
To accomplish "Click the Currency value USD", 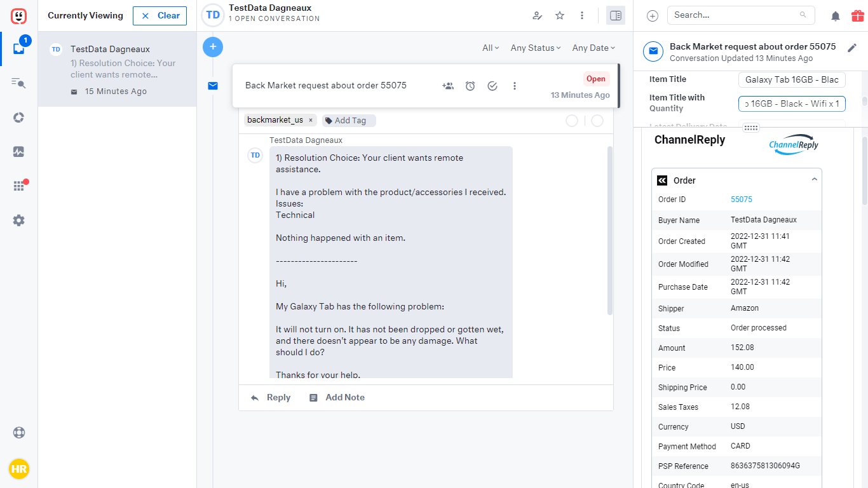I will (x=738, y=426).
